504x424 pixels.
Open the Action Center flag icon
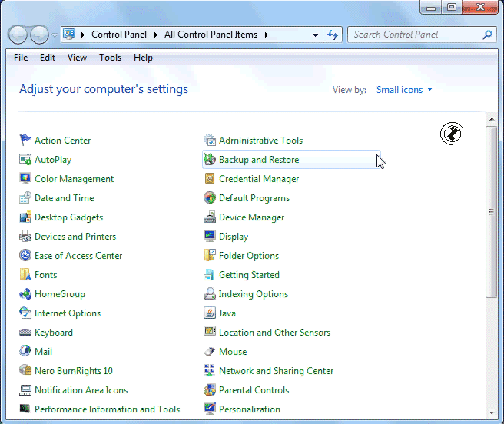(x=25, y=140)
